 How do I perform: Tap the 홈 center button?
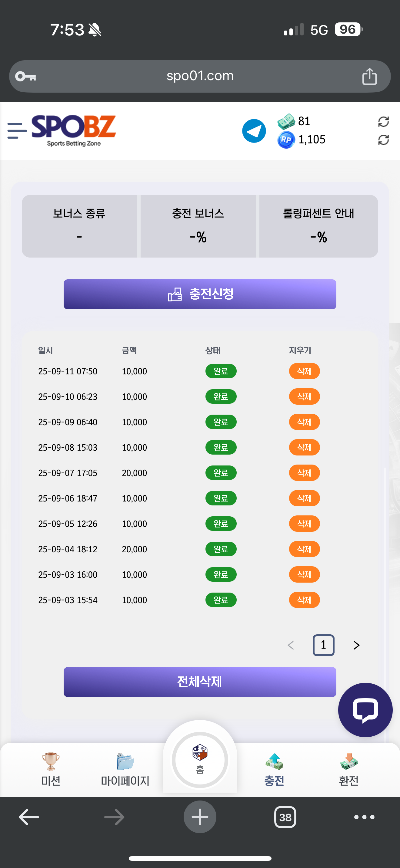(200, 760)
